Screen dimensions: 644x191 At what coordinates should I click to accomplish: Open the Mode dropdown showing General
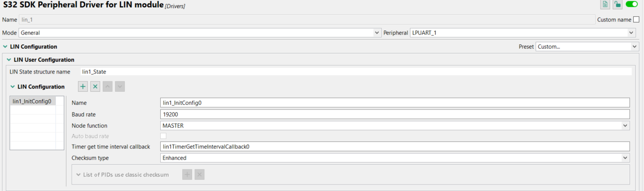coord(200,33)
